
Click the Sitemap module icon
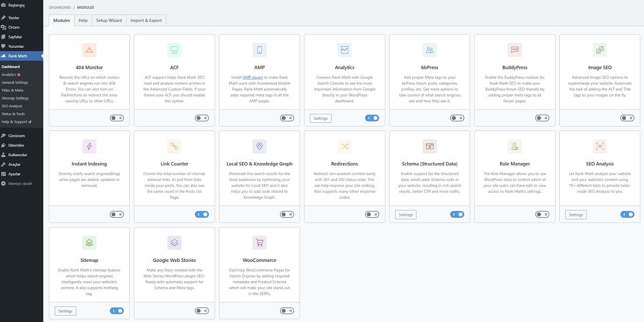tap(89, 243)
